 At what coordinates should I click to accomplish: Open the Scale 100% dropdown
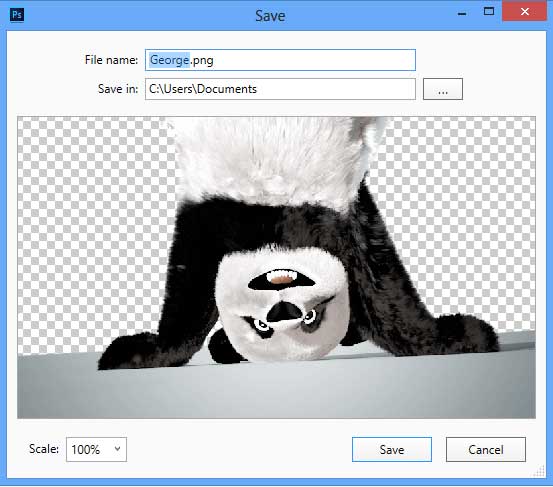[x=96, y=449]
